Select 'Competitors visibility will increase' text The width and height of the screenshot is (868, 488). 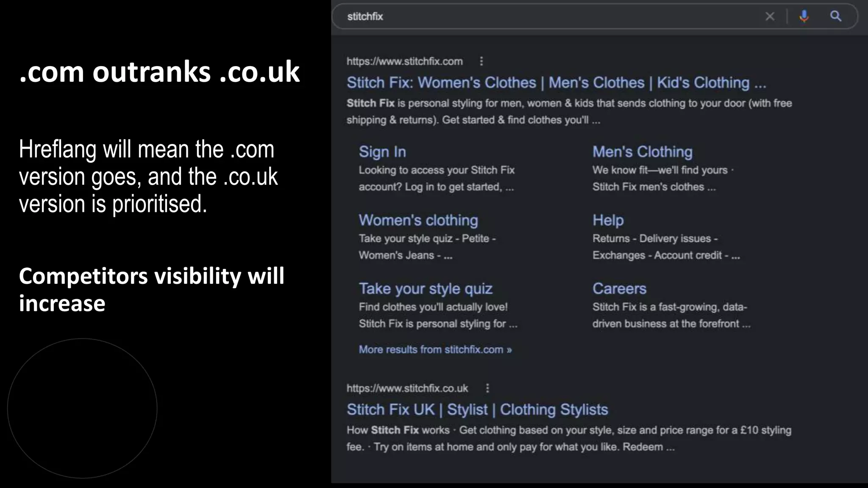(151, 290)
